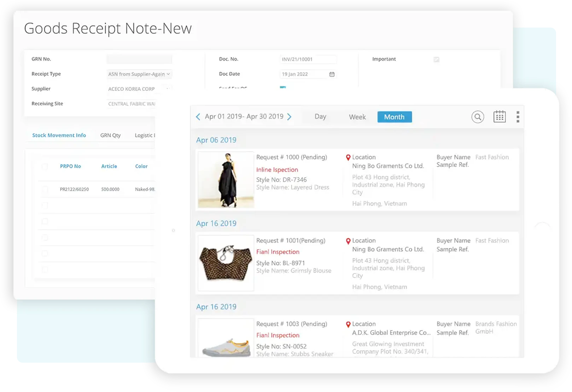572x392 pixels.
Task: Tick the PR2122/60250 row checkbox
Action: pyautogui.click(x=45, y=189)
